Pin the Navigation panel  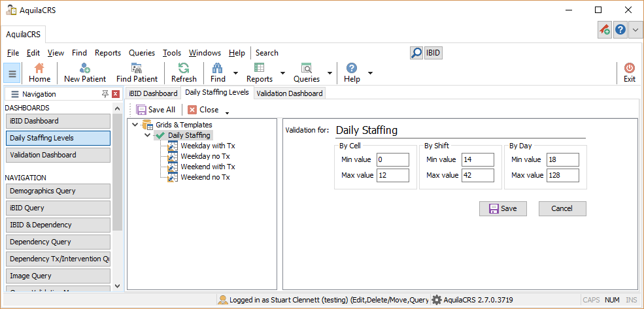pyautogui.click(x=105, y=94)
